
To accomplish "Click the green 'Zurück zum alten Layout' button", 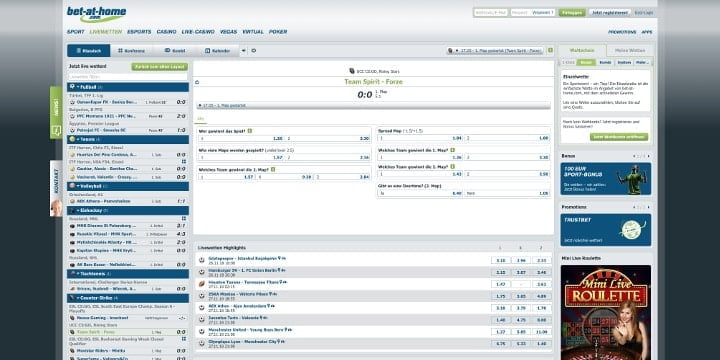I will point(159,67).
